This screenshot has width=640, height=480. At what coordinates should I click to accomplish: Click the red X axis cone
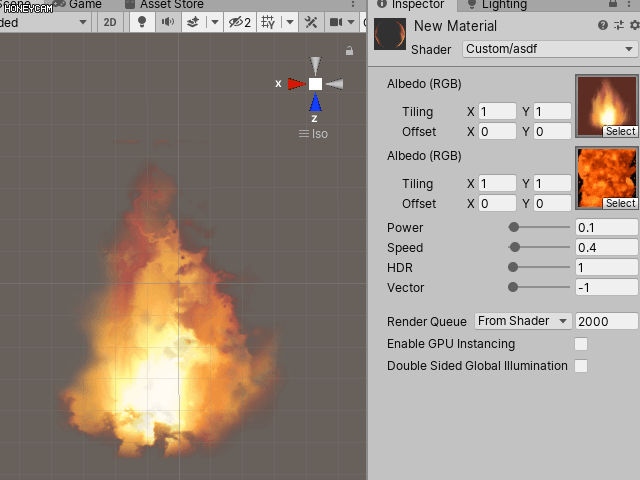point(296,84)
